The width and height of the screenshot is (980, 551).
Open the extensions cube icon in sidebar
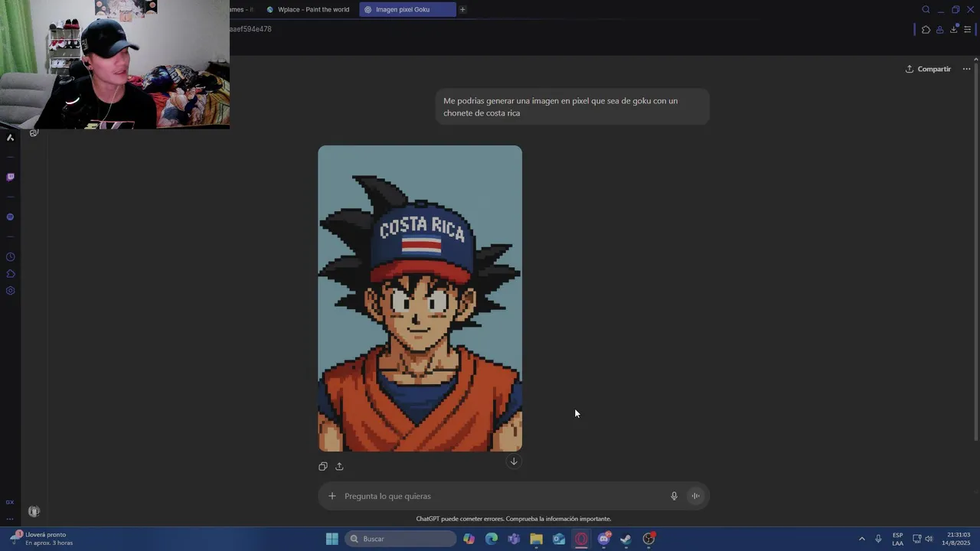coord(10,274)
